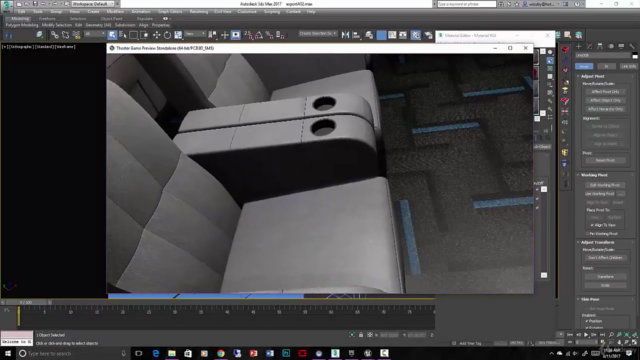Open the Create command panel tab

[x=579, y=46]
